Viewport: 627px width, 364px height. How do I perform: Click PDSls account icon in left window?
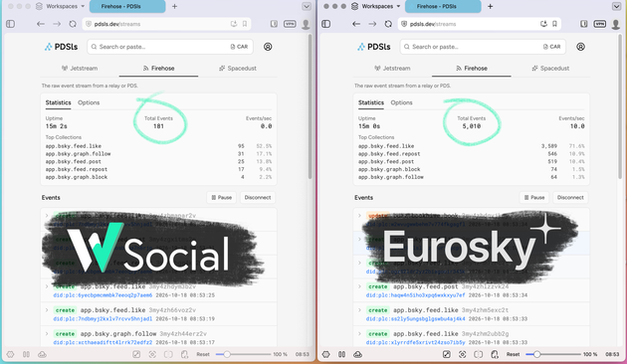(268, 47)
